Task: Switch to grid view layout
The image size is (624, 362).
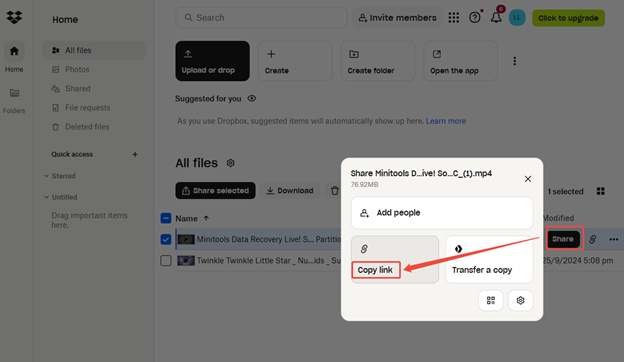Action: coord(601,191)
